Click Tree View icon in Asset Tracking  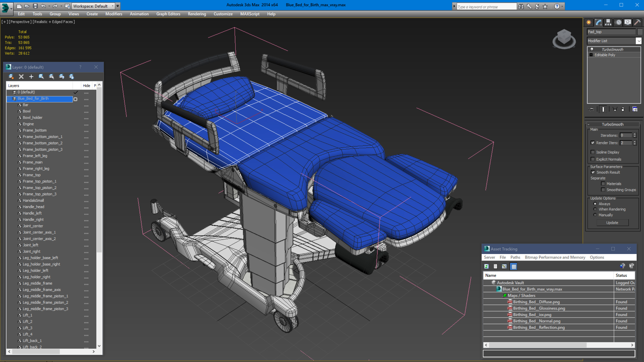point(504,266)
